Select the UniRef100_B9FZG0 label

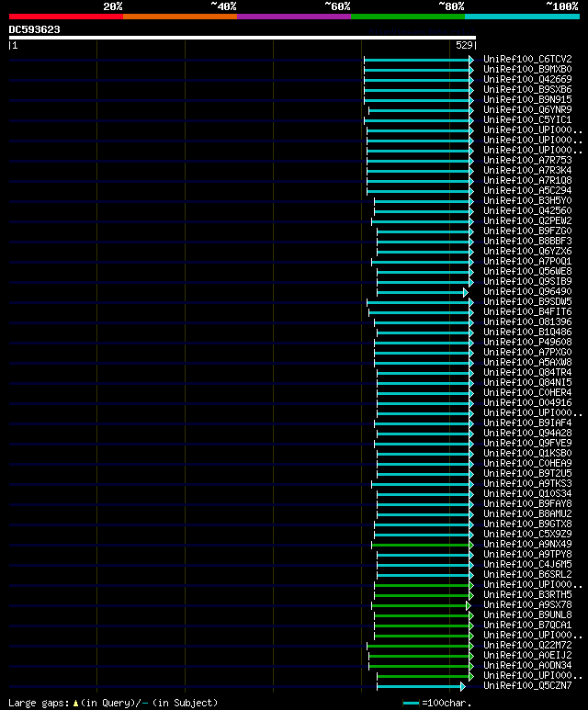point(527,231)
